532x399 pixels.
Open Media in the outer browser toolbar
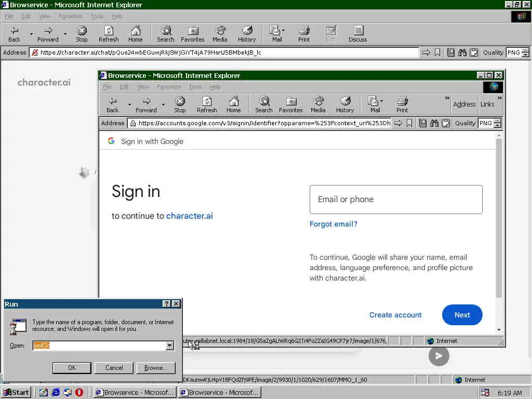pyautogui.click(x=220, y=34)
